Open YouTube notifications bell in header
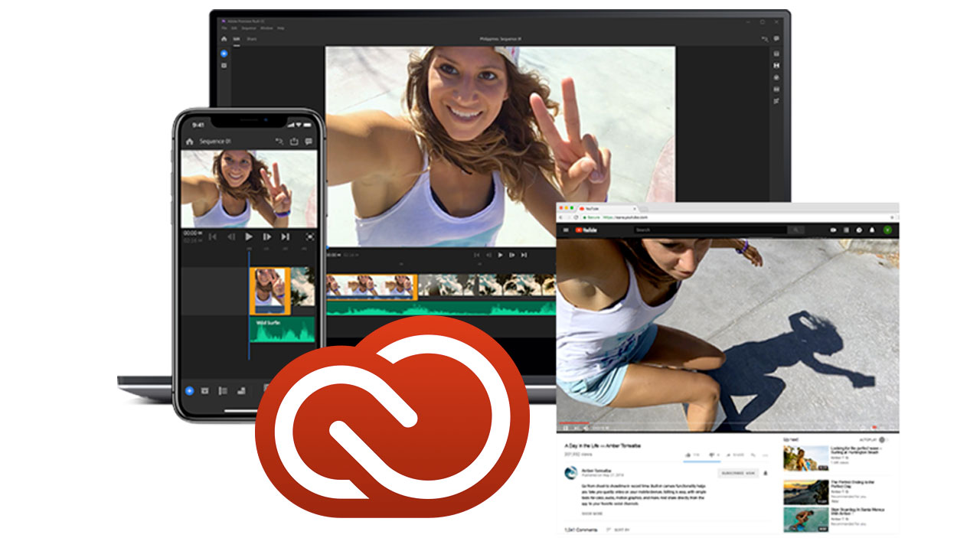Viewport: 980px width, 551px height. tap(872, 230)
